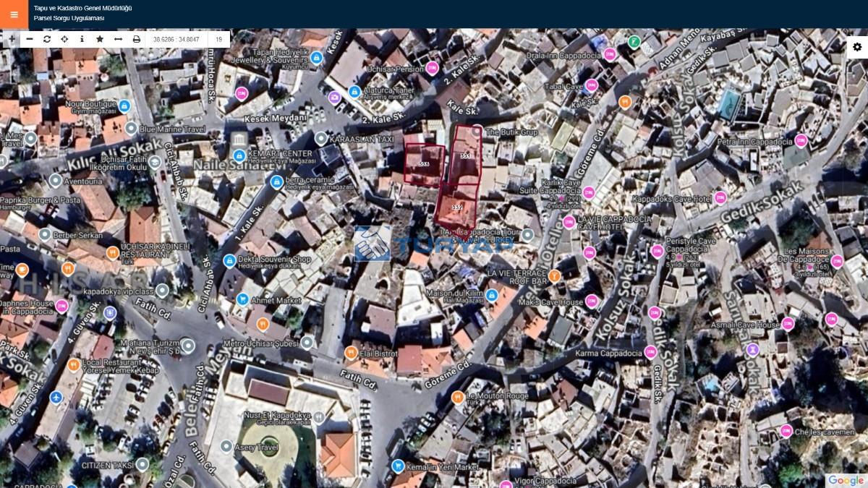Select the distance measure arrow tool
Screen dimensions: 868x488
[x=118, y=39]
